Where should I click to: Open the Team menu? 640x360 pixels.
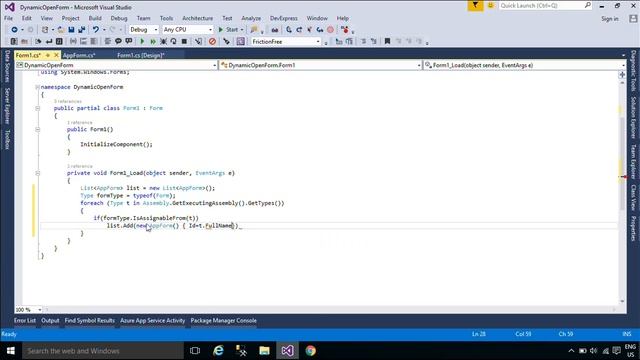(x=143, y=18)
